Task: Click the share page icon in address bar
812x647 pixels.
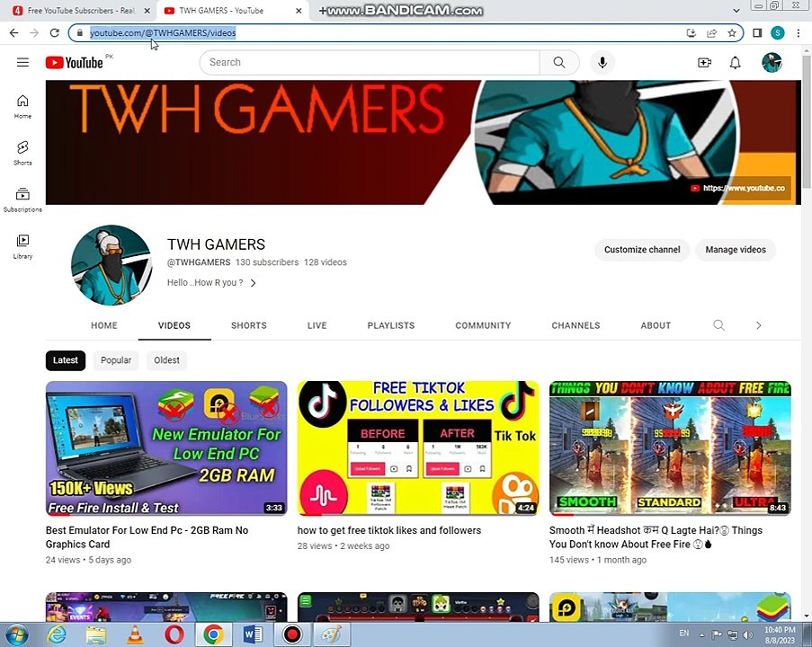Action: pos(711,33)
